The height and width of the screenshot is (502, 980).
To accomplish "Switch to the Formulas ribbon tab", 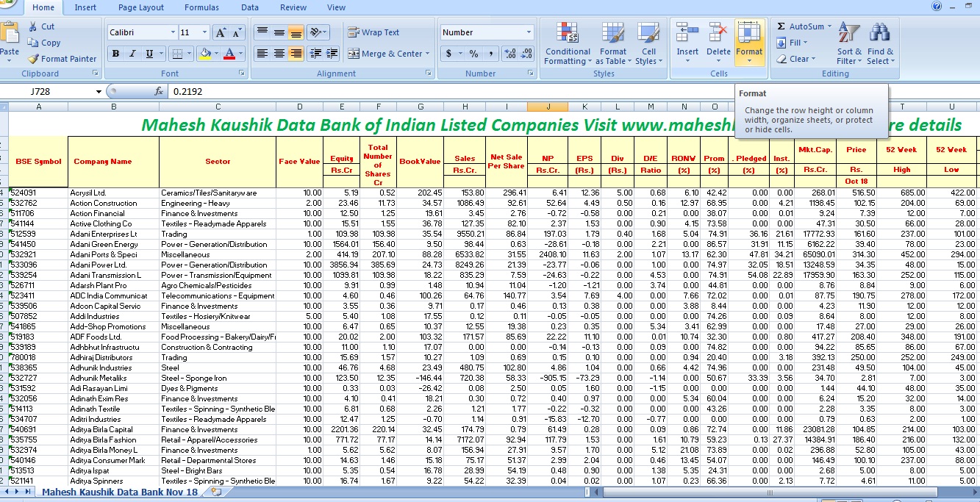I will [x=201, y=7].
